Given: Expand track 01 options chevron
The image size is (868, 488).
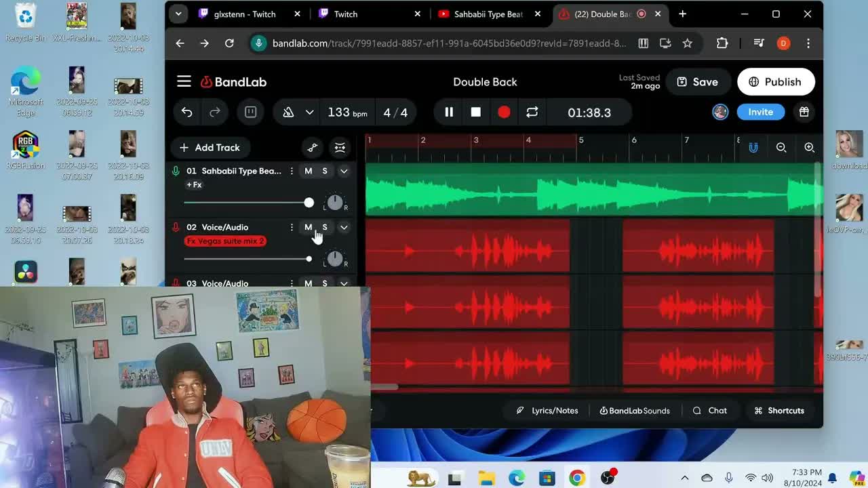Looking at the screenshot, I should (344, 171).
